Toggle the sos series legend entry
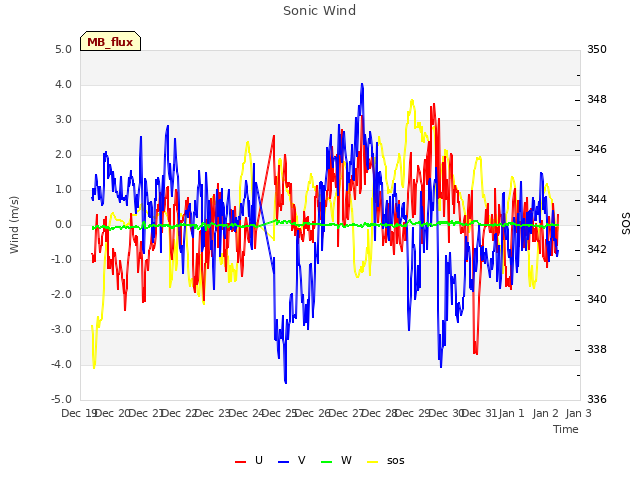 [386, 461]
